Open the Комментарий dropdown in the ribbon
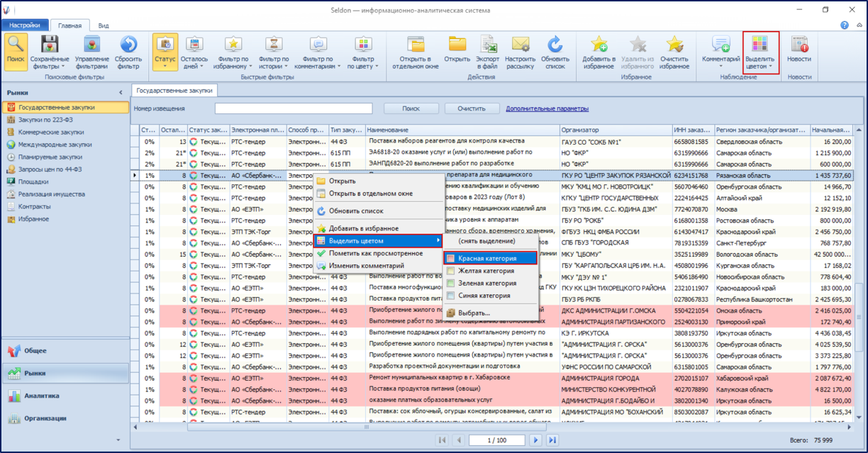 (x=720, y=52)
